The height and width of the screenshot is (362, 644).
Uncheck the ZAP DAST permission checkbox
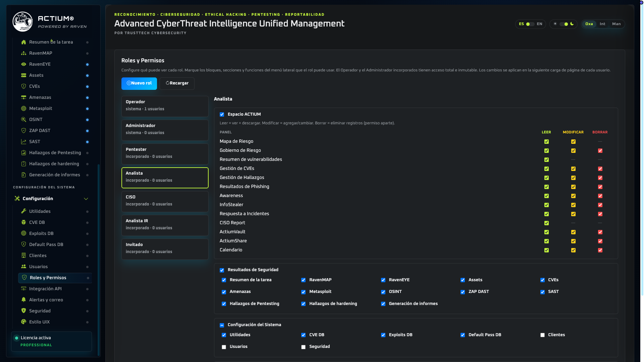tap(463, 292)
